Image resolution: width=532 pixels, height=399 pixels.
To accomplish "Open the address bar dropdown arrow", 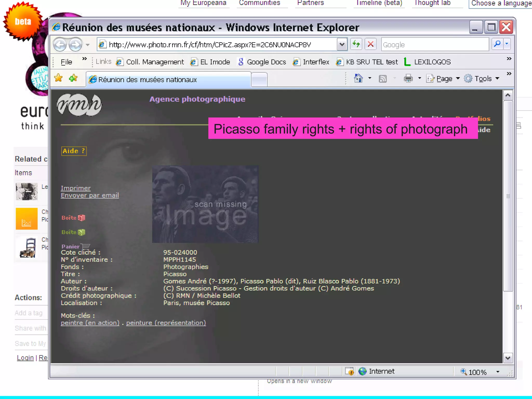I will (342, 44).
